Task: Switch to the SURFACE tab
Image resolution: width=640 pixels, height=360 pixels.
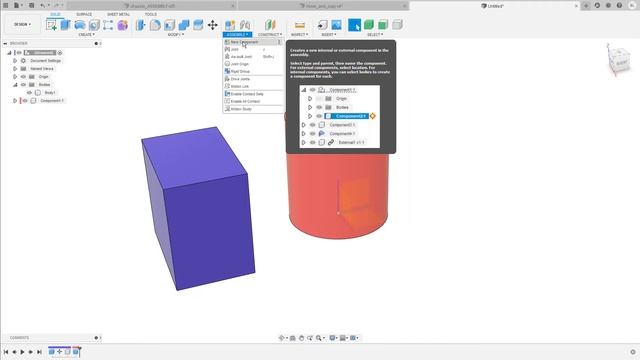Action: click(x=84, y=14)
